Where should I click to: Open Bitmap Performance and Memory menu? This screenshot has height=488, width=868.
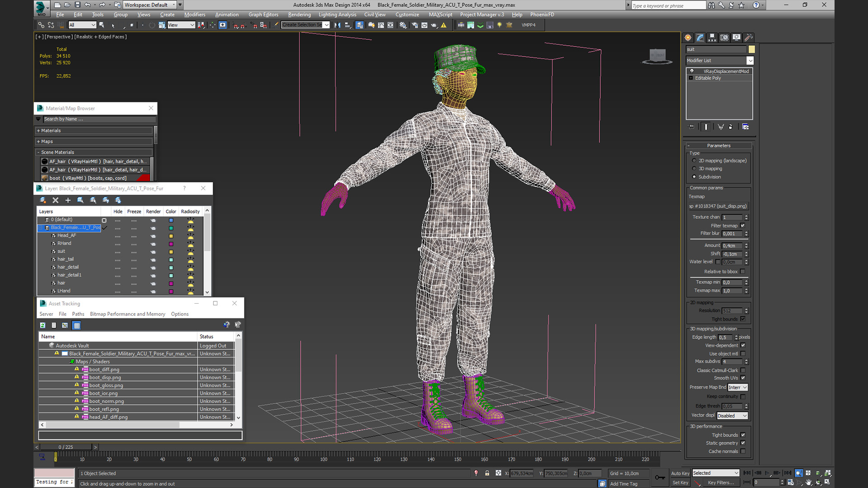(127, 314)
